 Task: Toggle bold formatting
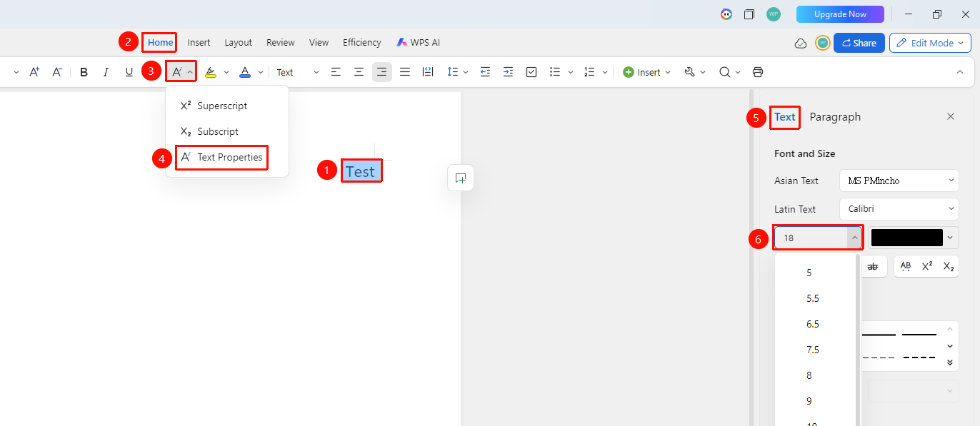pos(84,72)
